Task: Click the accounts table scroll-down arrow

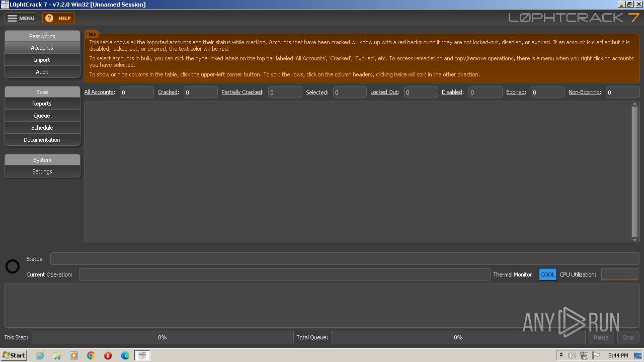Action: [x=635, y=240]
